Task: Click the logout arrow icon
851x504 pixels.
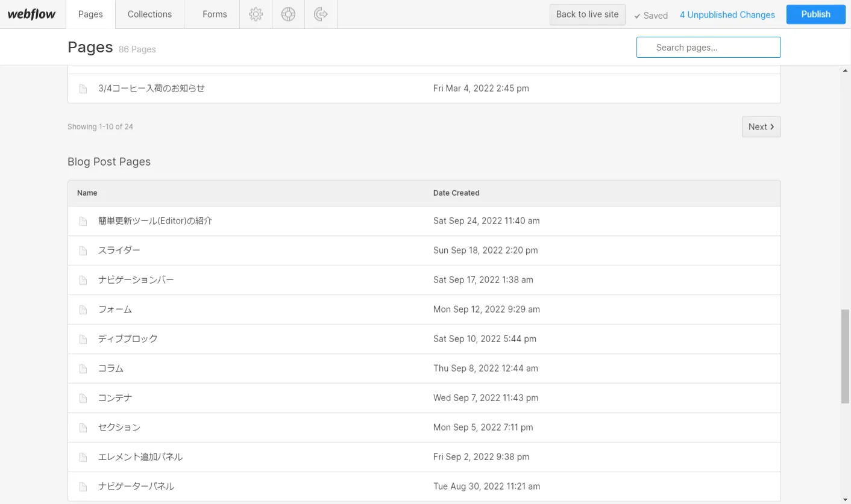Action: [x=321, y=14]
